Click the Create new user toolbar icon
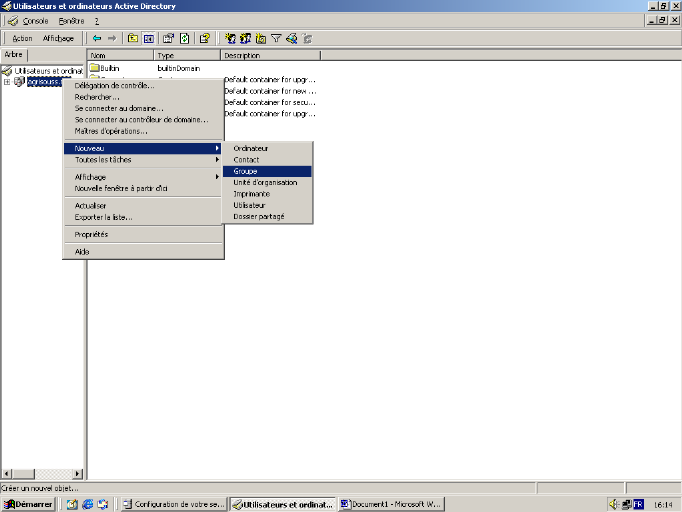Viewport: 682px width, 512px height. [230, 38]
